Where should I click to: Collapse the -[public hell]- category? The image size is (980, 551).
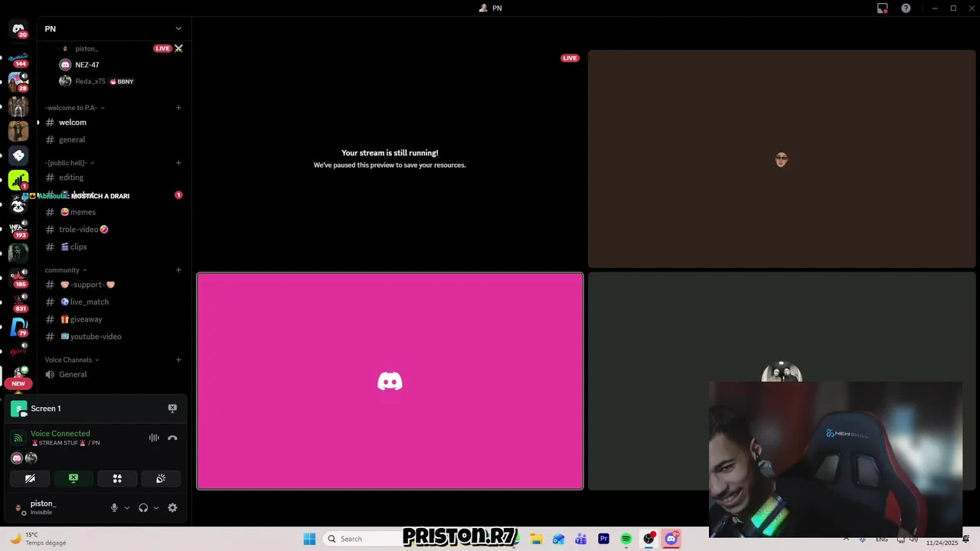pos(70,163)
